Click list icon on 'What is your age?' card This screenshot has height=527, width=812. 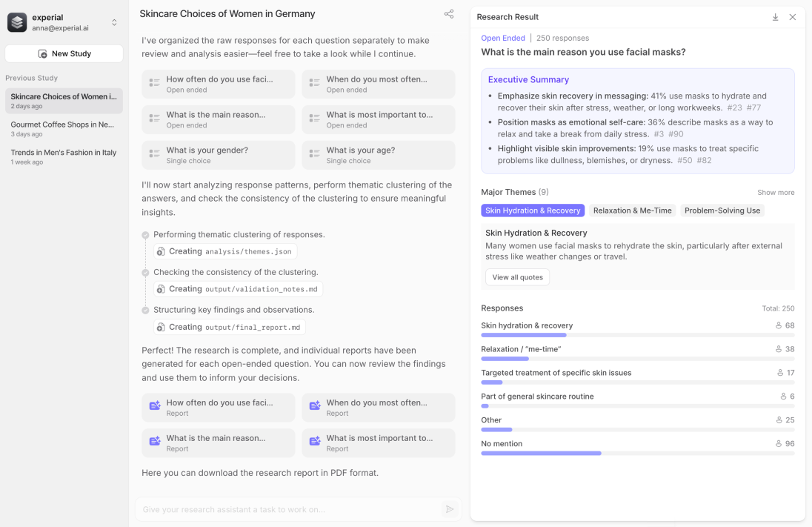[x=314, y=153]
